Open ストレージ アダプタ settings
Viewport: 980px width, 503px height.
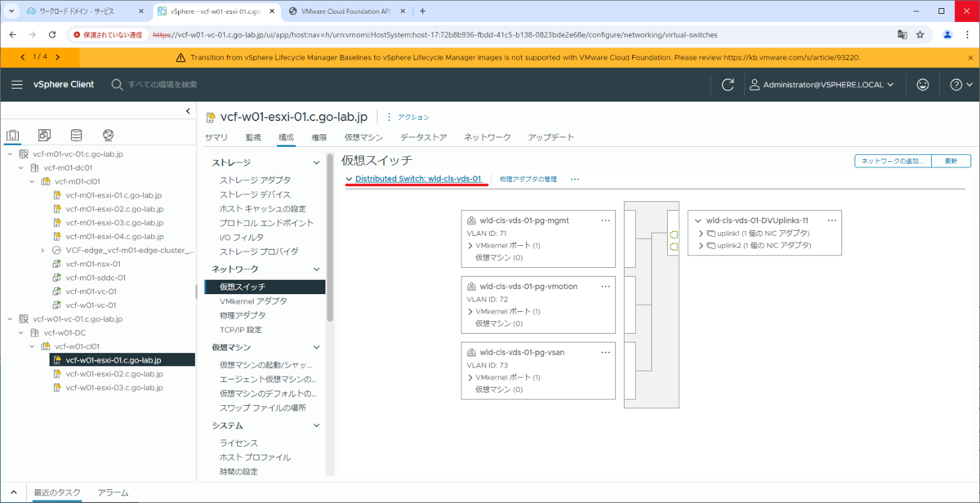(x=255, y=180)
